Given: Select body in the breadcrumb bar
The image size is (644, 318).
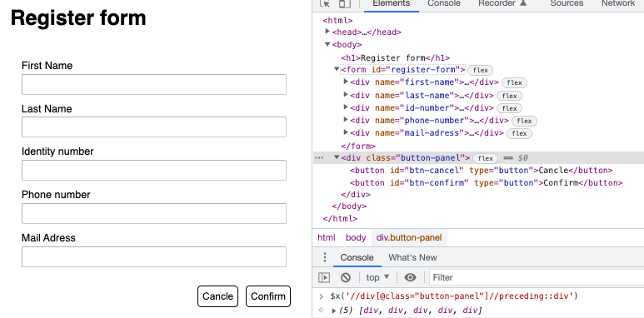Looking at the screenshot, I should [x=356, y=237].
